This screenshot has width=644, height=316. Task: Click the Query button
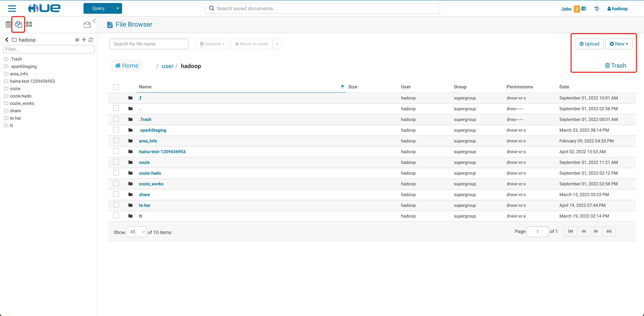click(x=98, y=9)
